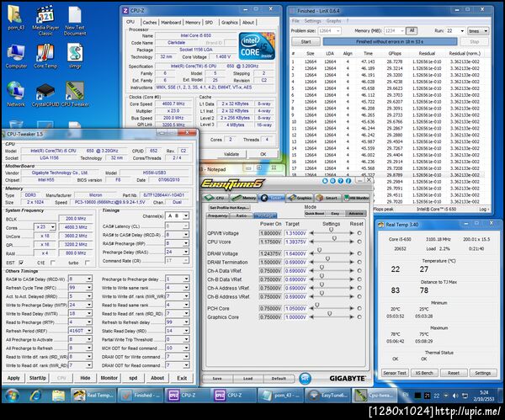Open the slmgr desktop icon
Viewport: 505px width, 420px height.
pyautogui.click(x=75, y=56)
